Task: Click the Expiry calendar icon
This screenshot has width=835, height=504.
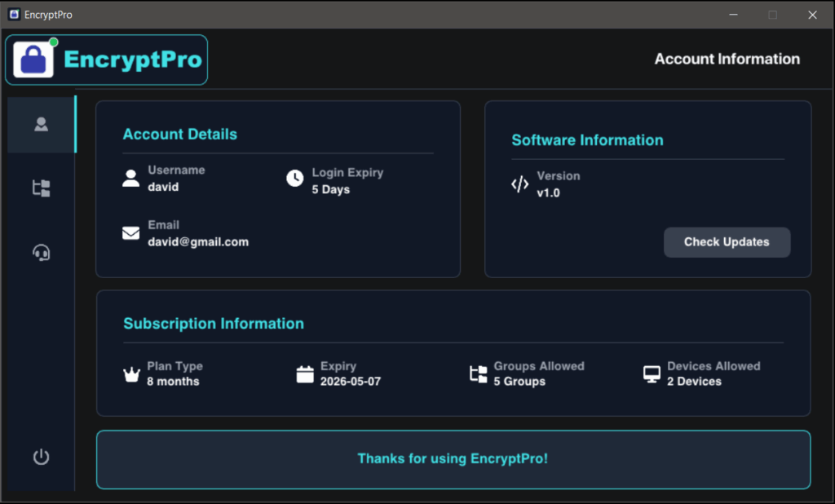Action: (305, 374)
